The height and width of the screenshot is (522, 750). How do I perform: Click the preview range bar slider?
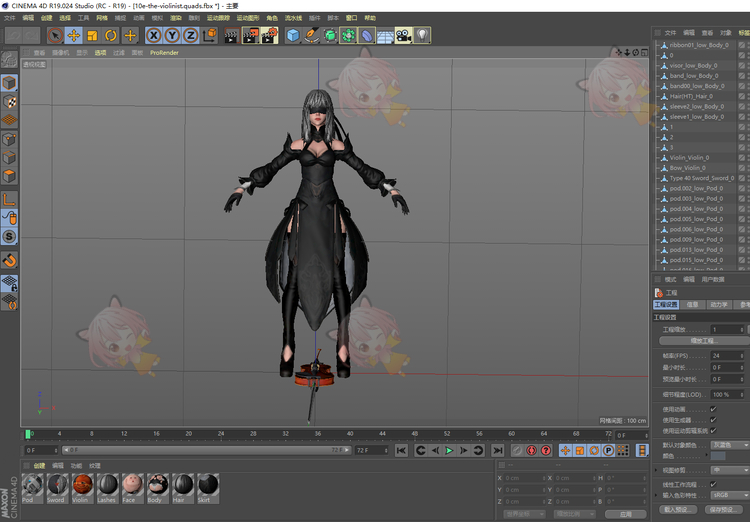click(x=206, y=450)
